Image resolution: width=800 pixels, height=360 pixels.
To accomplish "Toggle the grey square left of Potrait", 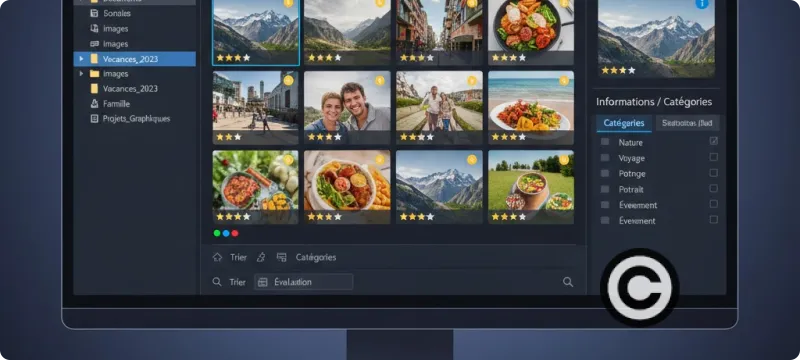I will click(x=605, y=189).
